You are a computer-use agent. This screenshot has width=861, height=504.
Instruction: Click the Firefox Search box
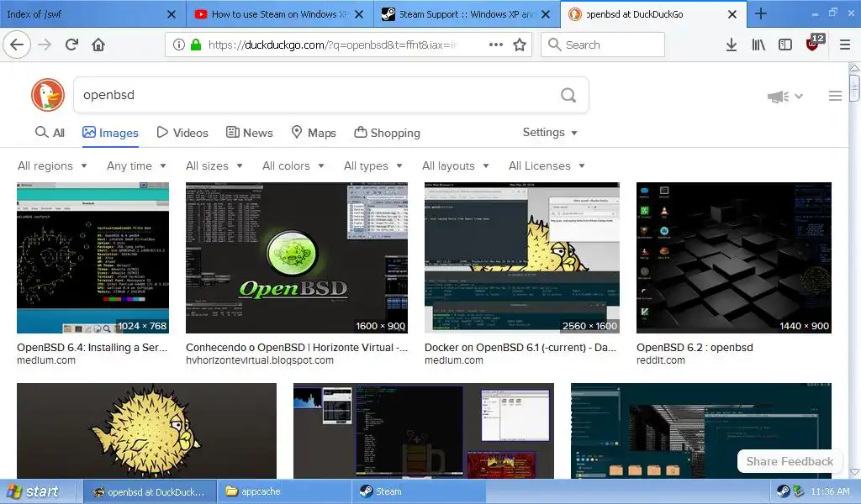(602, 45)
